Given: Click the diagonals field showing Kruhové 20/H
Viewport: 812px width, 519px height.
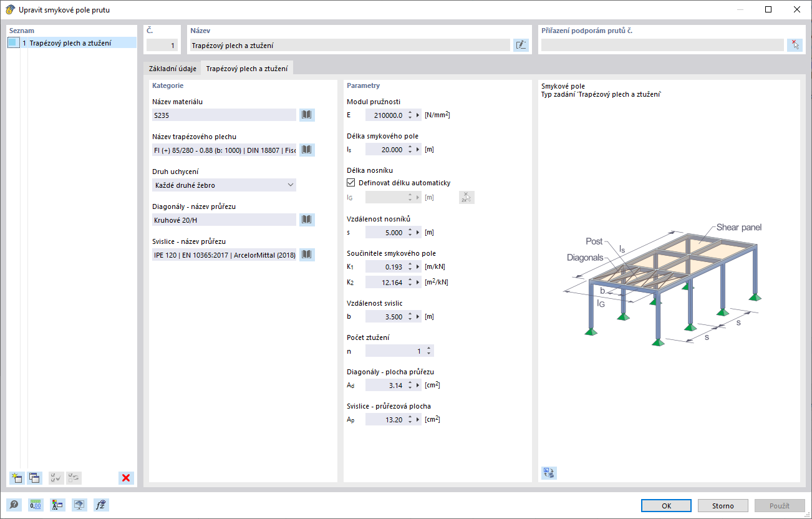Looking at the screenshot, I should (224, 220).
